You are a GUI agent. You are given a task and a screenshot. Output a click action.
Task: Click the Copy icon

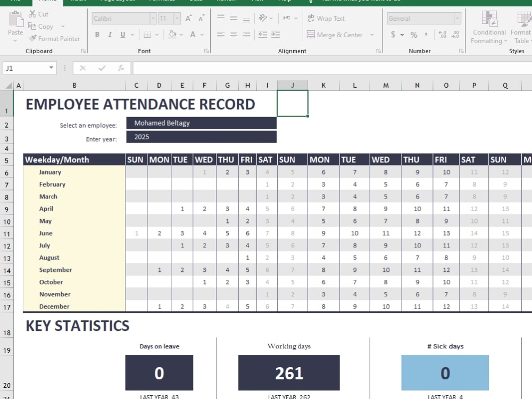[x=32, y=26]
